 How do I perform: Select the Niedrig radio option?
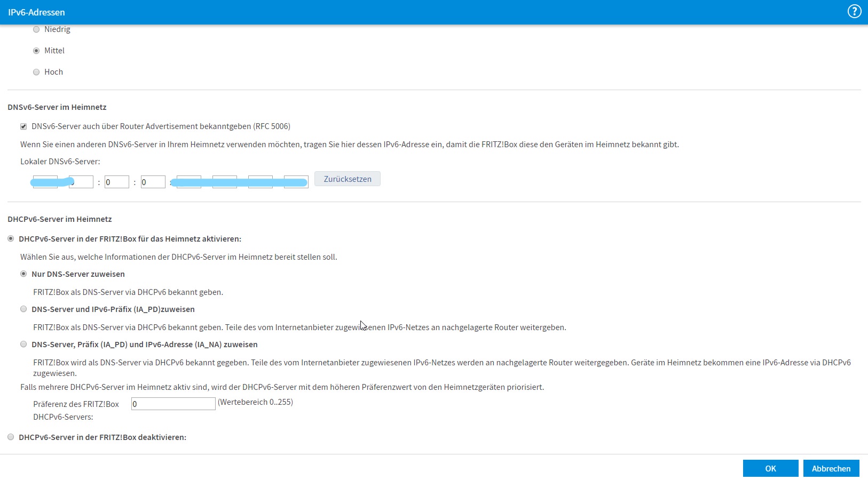tap(36, 29)
